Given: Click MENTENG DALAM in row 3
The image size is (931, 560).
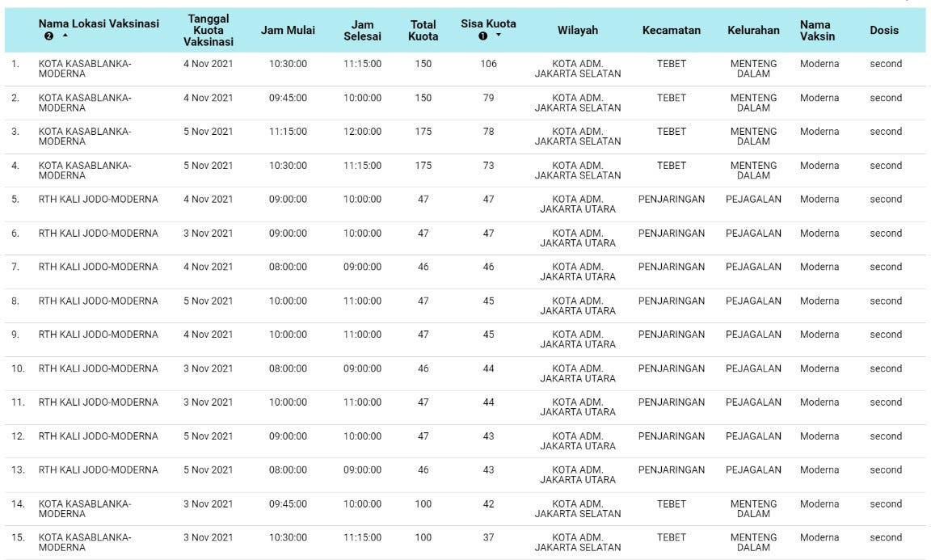Looking at the screenshot, I should 753,137.
